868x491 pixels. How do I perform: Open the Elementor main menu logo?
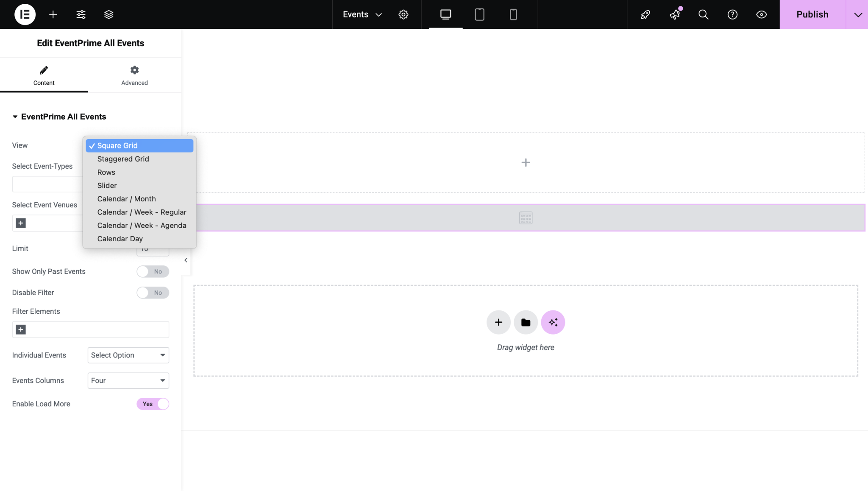24,14
